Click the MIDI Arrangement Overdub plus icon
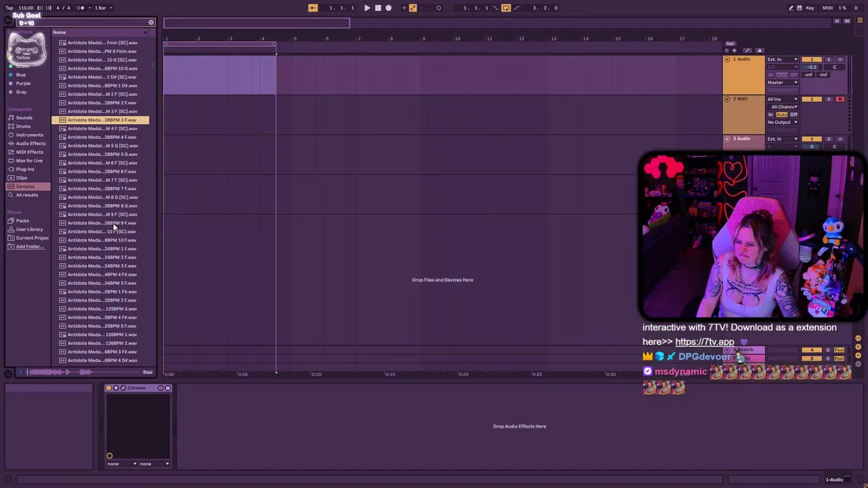868x488 pixels. click(404, 8)
